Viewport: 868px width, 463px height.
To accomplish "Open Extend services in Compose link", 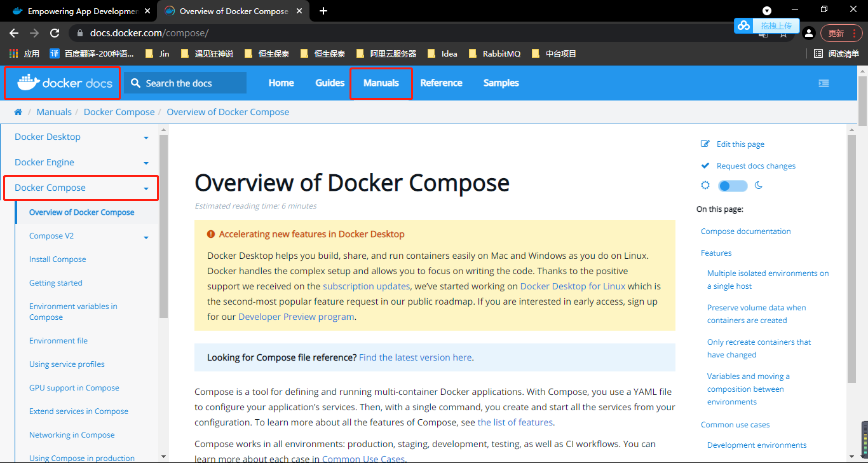I will [x=79, y=411].
